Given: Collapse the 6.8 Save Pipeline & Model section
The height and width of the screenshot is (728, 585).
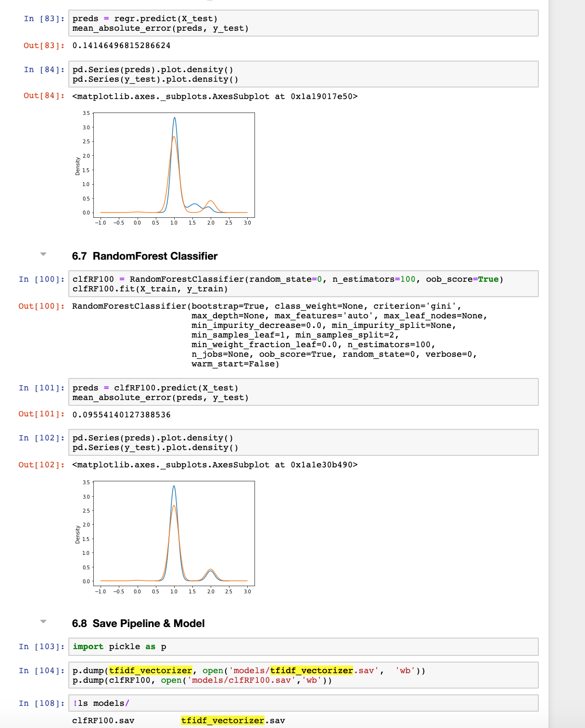Looking at the screenshot, I should pos(43,622).
